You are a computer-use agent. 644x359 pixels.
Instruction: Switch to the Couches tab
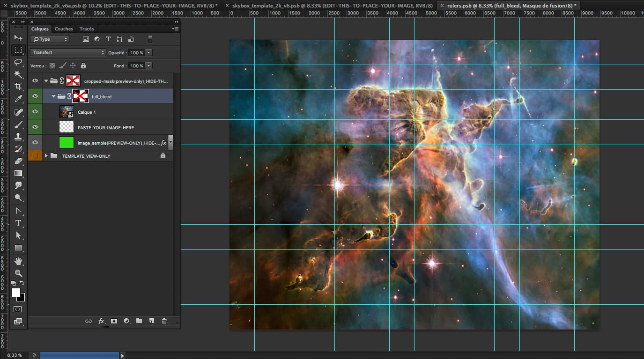point(64,29)
